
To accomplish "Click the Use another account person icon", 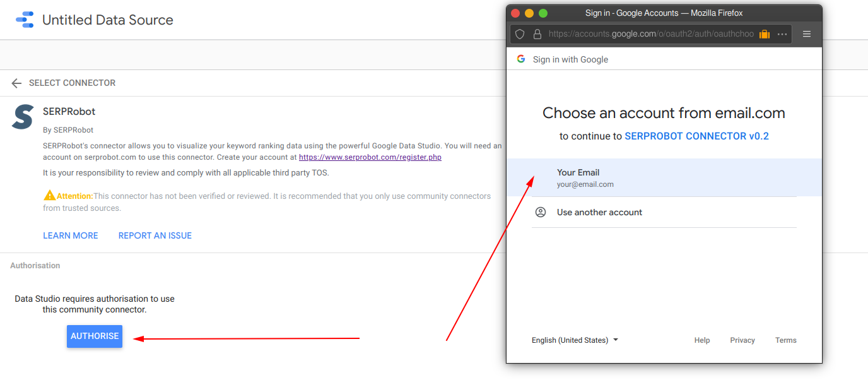I will (x=541, y=212).
